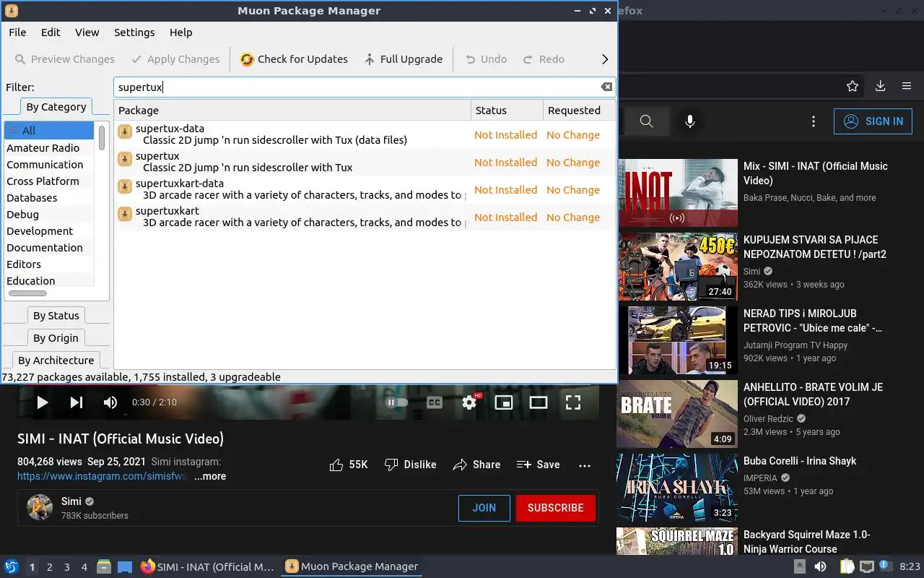Select the All category
Image resolution: width=924 pixels, height=578 pixels.
(x=49, y=131)
